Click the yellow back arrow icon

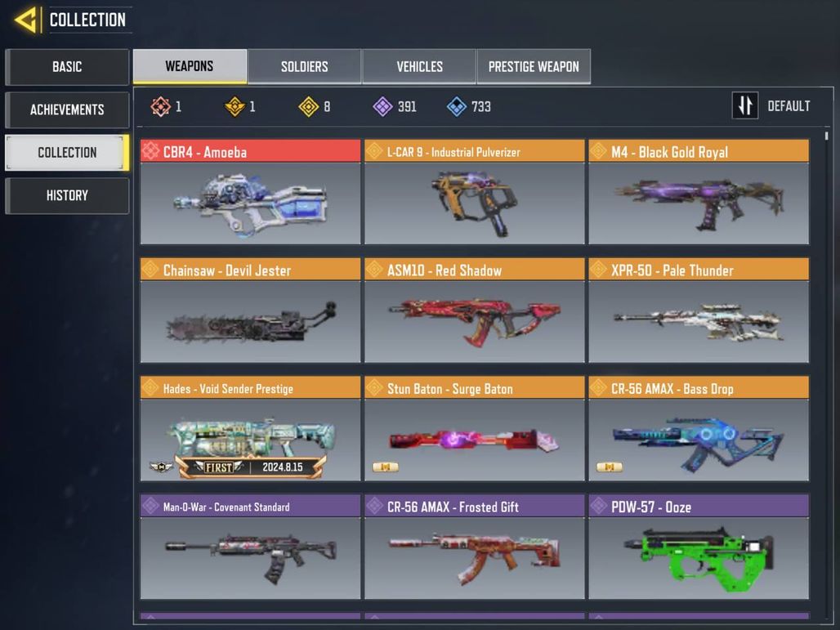click(27, 20)
